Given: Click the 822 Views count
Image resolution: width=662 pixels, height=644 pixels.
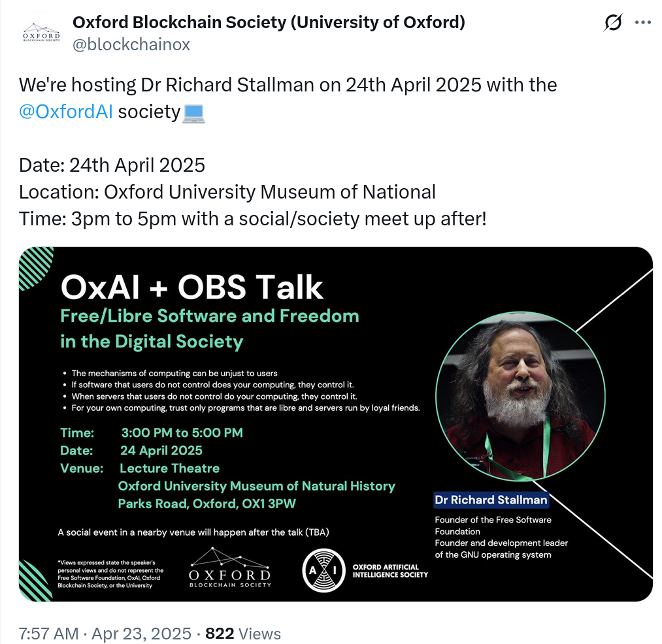Looking at the screenshot, I should point(242,634).
